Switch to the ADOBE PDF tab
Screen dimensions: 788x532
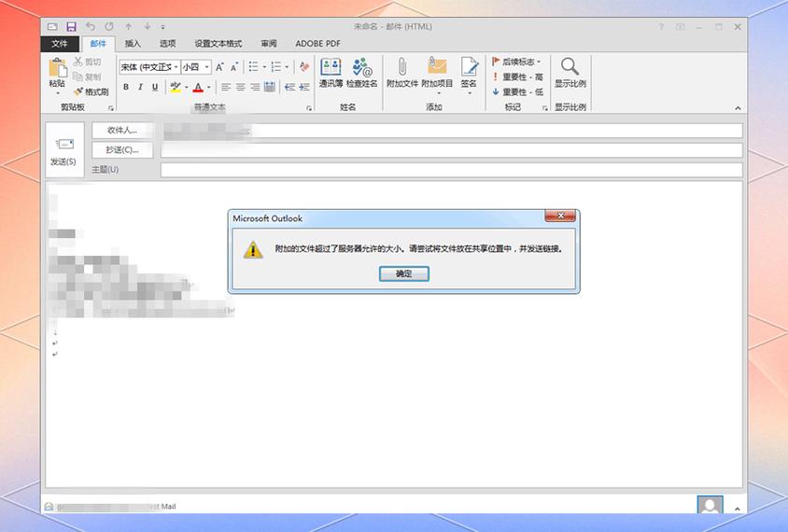tap(318, 44)
